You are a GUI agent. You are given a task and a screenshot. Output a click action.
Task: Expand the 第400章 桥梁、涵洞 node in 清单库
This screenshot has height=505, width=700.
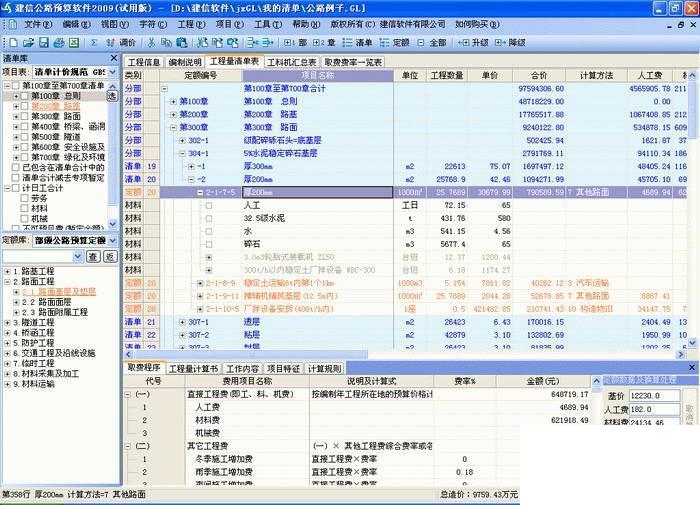click(x=16, y=127)
